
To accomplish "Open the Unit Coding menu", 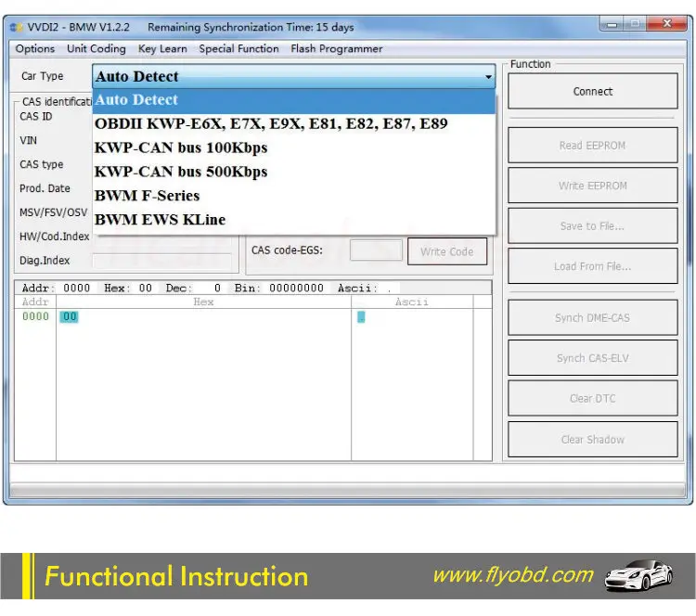I will pyautogui.click(x=97, y=49).
